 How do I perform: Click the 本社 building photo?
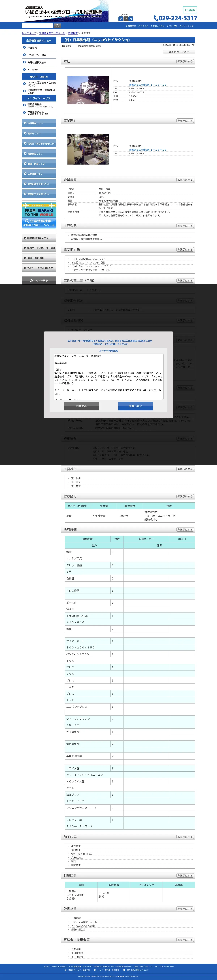[x=88, y=90]
